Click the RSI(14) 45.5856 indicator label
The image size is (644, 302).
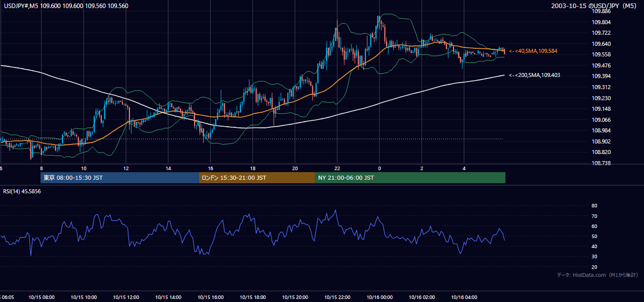pyautogui.click(x=22, y=192)
